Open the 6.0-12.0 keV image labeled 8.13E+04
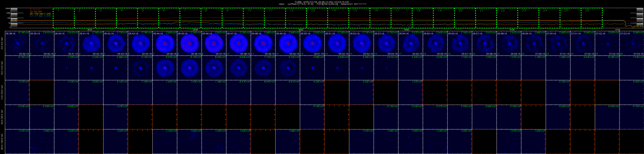 pyautogui.click(x=189, y=68)
